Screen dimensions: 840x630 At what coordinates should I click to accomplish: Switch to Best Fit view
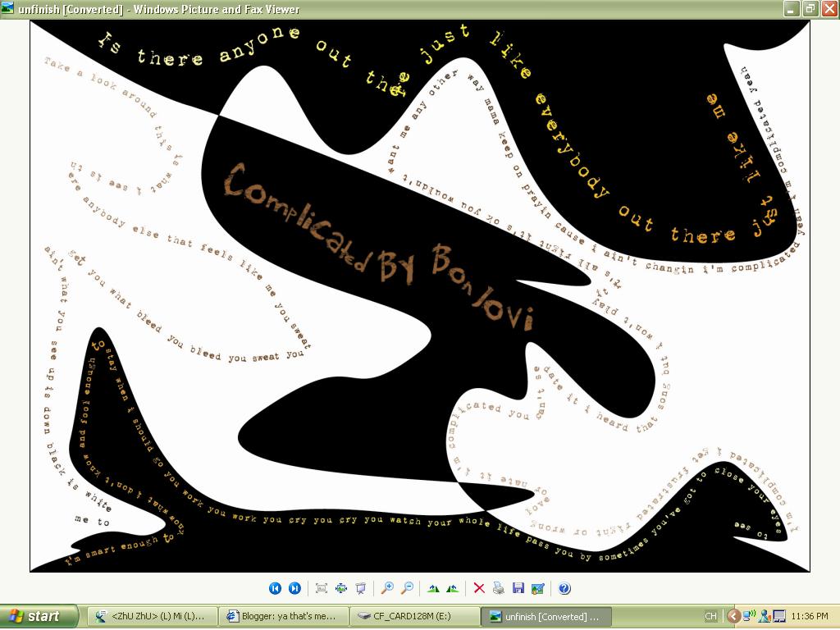[x=322, y=588]
